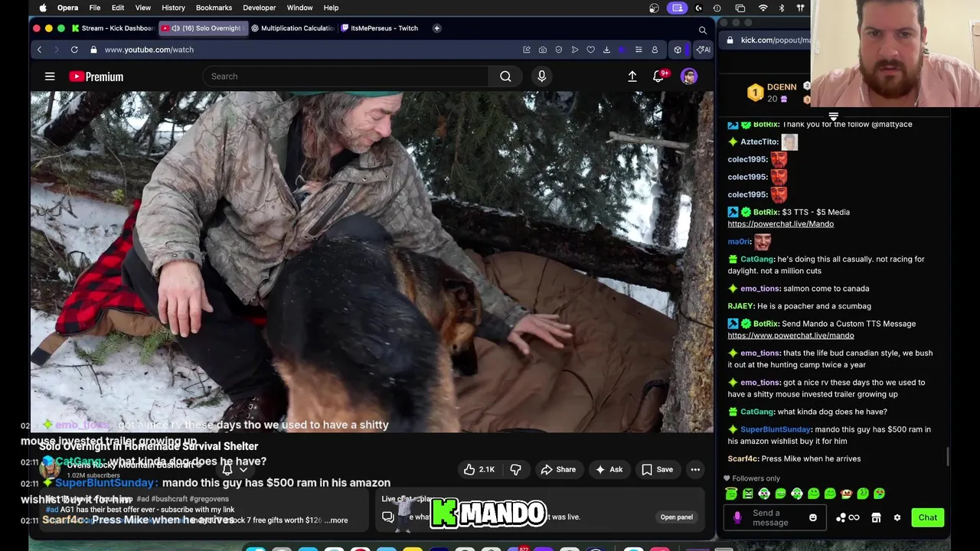
Task: Expand video description with ...more
Action: tap(336, 520)
